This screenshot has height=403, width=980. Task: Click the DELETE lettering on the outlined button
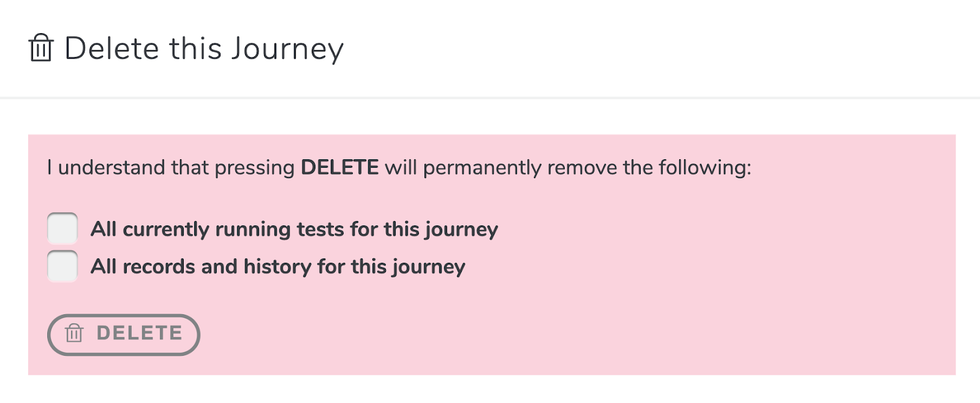[140, 333]
